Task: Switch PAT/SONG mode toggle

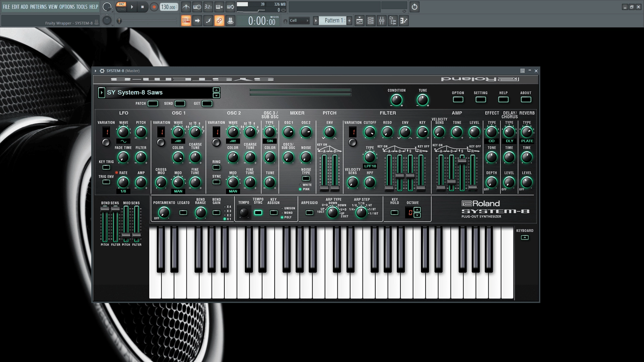Action: coord(121,7)
